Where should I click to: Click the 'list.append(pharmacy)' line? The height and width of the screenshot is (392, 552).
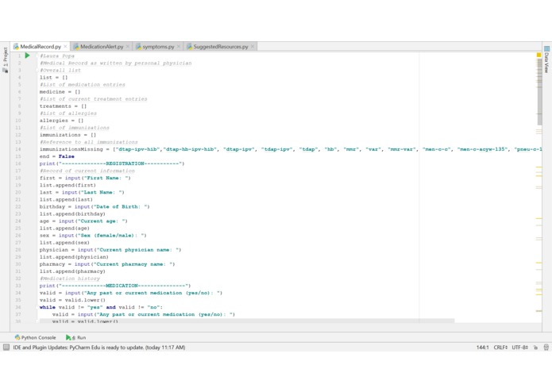click(72, 271)
